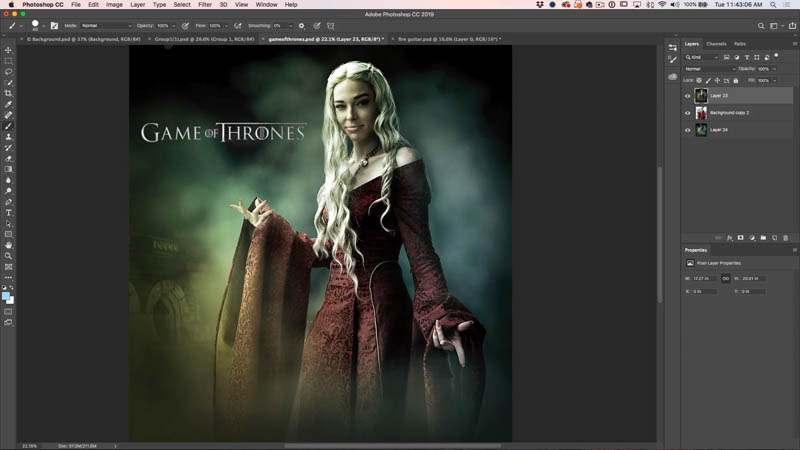
Task: Open brush settings gear in options bar
Action: 302,26
